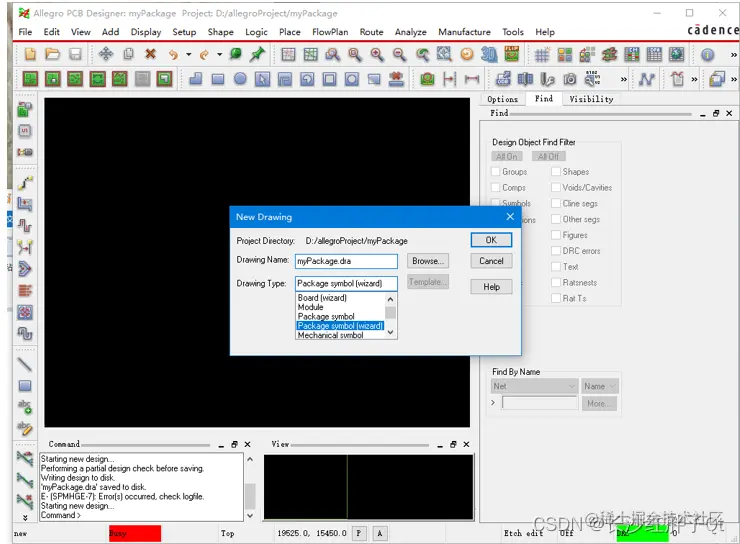Screen dimensions: 740x544
Task: Click the Text Edit abc pencil icon
Action: click(x=25, y=428)
